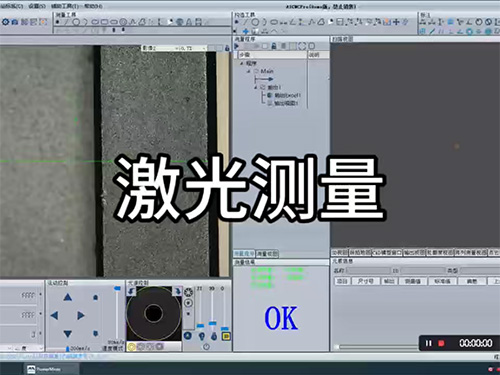Select the 输出excel1 tree item
Screen dimensions: 500x375
point(284,95)
